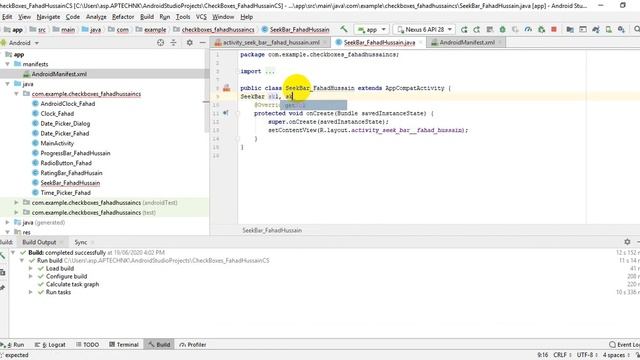Open the Build menu in menu bar
The image size is (640, 360).
(x=147, y=17)
